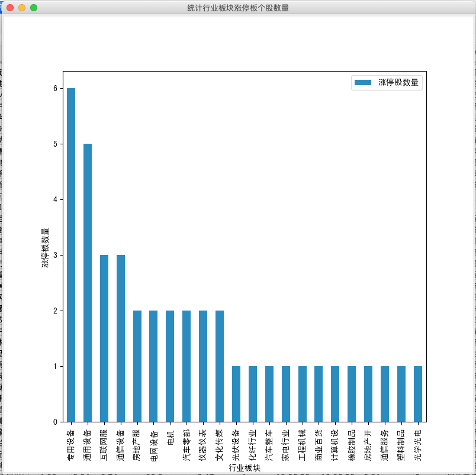Click the x-axis tick label 工程机械

tap(303, 445)
